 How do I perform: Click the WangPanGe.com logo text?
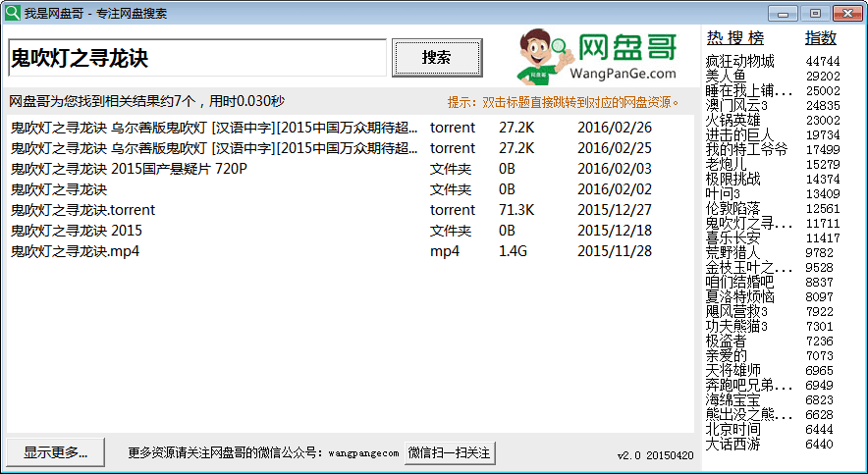(x=623, y=74)
